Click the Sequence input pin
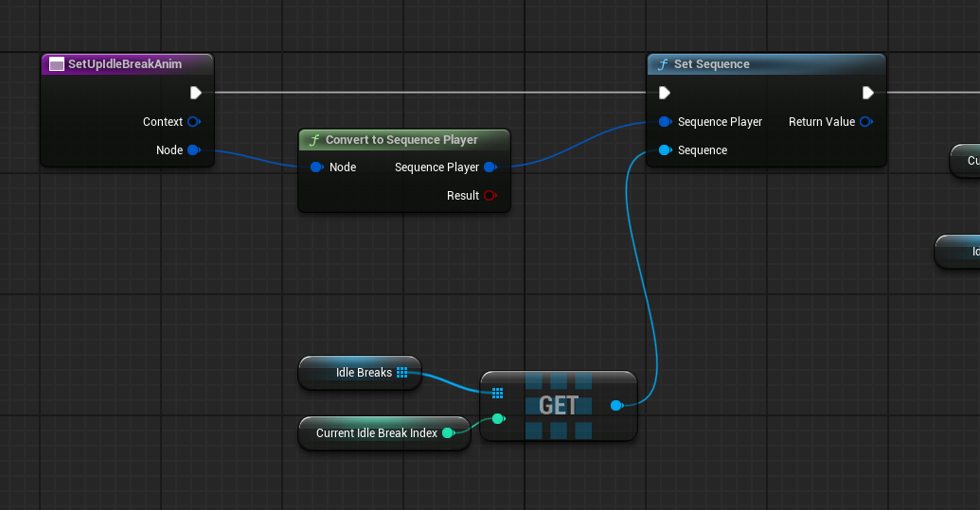 [x=665, y=149]
